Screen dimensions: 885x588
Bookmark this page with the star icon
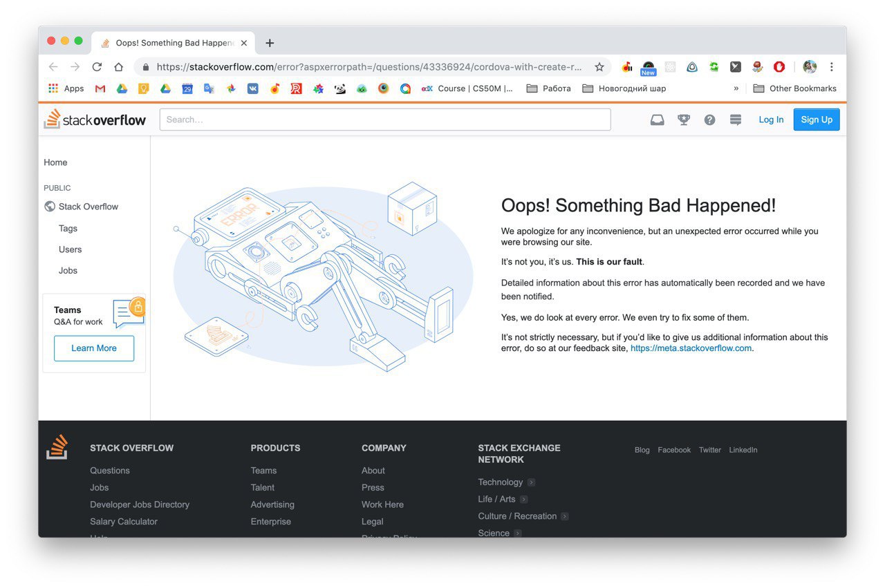pyautogui.click(x=599, y=67)
